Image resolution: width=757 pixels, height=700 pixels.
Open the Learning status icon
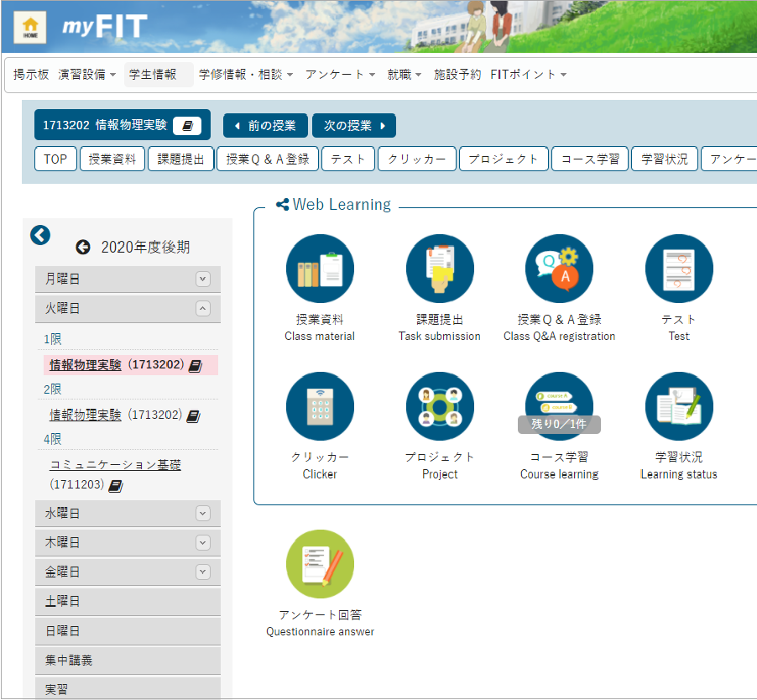[678, 406]
